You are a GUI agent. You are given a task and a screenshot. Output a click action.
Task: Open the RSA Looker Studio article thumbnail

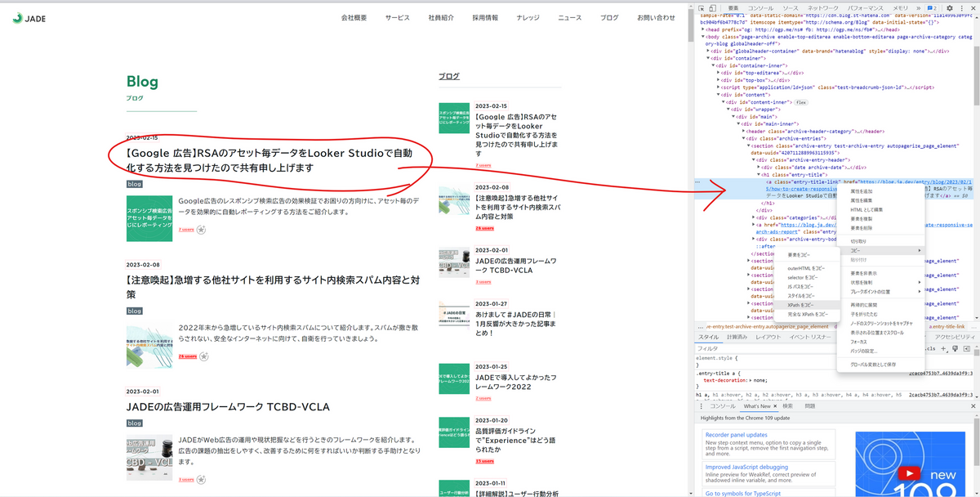coord(149,217)
